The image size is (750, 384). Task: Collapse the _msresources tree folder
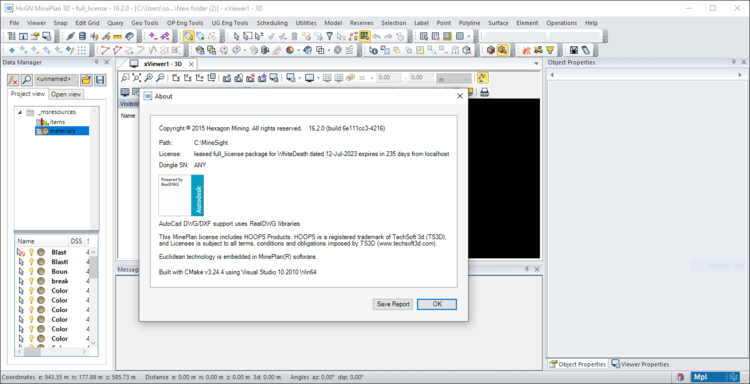click(20, 112)
